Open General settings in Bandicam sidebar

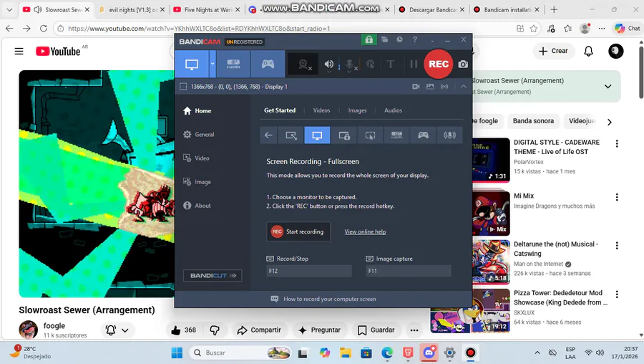click(x=199, y=135)
